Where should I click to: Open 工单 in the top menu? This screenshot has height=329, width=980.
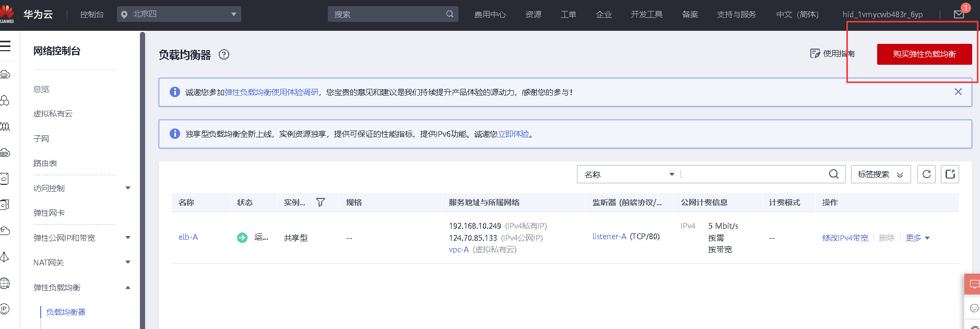[x=568, y=15]
